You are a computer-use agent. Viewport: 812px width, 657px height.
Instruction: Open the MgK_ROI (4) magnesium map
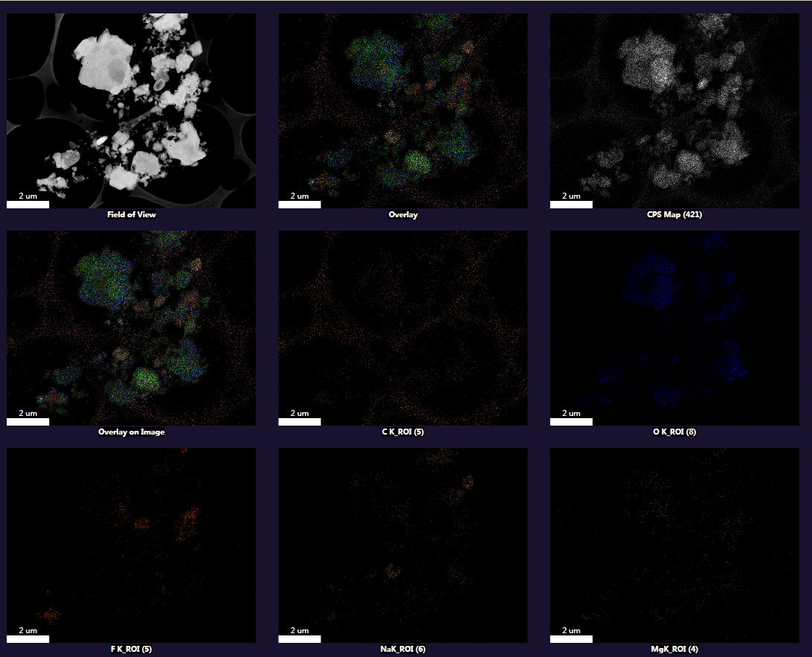[674, 545]
